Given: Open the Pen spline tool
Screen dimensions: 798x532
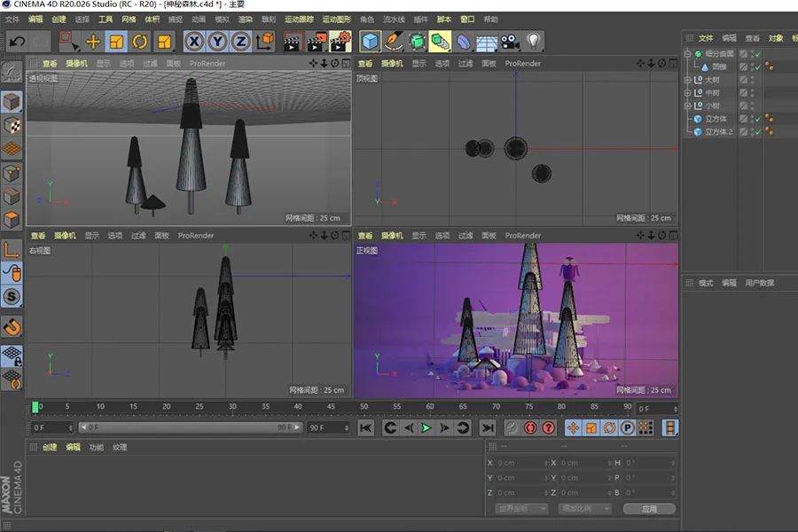Looking at the screenshot, I should pos(394,41).
